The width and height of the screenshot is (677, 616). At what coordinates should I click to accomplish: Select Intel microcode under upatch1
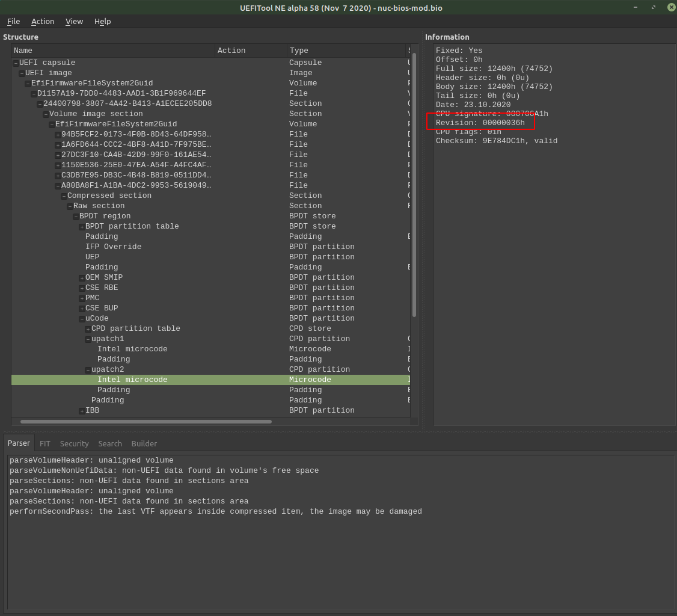[132, 349]
